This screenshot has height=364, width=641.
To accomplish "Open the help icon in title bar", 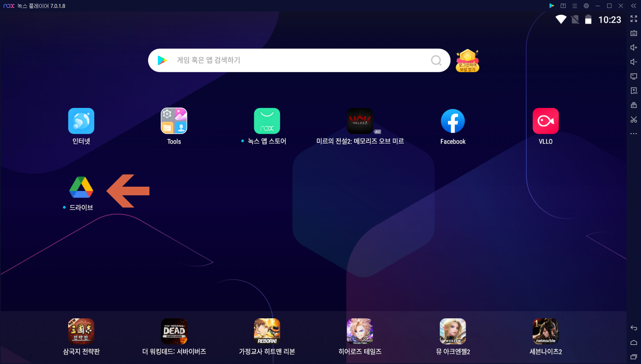I will point(563,6).
